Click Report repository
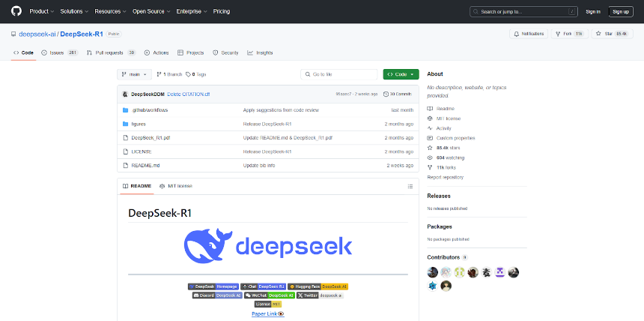 pos(446,177)
